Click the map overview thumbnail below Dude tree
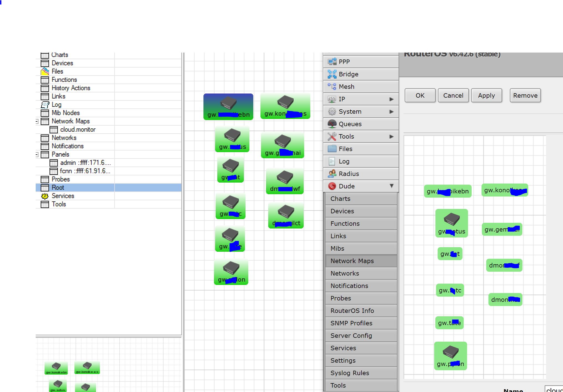 (109, 365)
